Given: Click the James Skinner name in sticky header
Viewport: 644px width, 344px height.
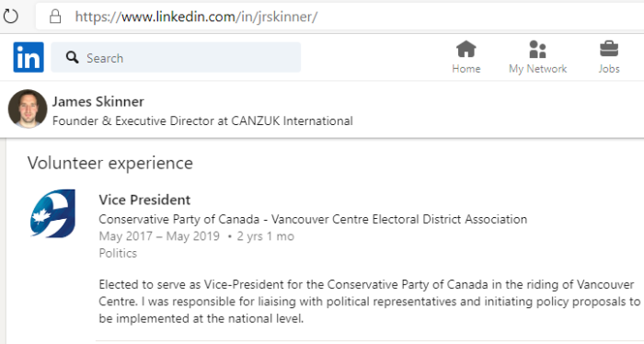Looking at the screenshot, I should [x=98, y=101].
